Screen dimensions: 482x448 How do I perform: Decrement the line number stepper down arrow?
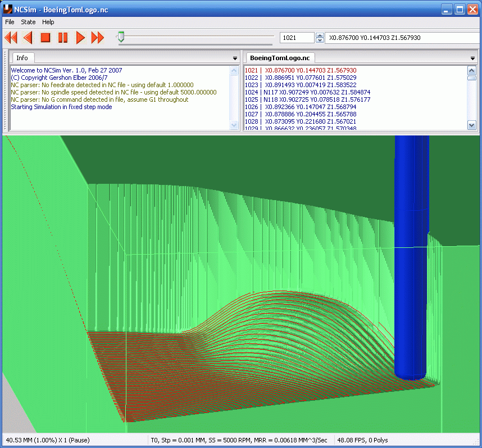[320, 40]
